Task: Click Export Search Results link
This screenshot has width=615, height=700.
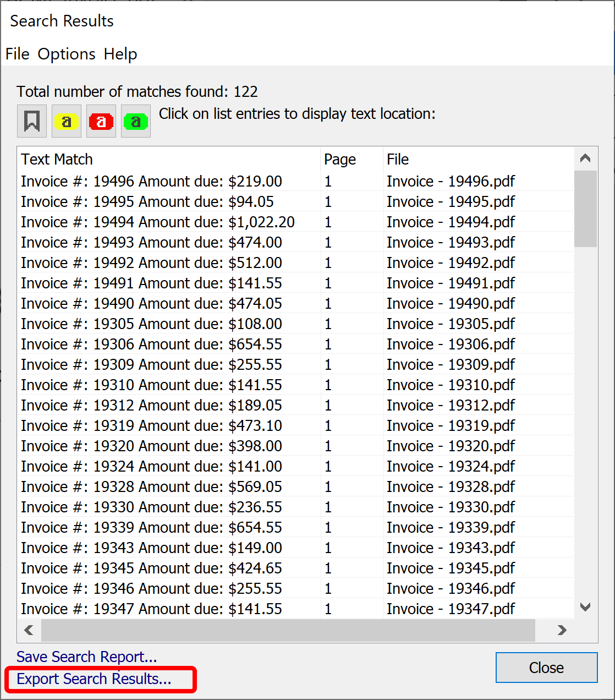Action: click(x=94, y=679)
